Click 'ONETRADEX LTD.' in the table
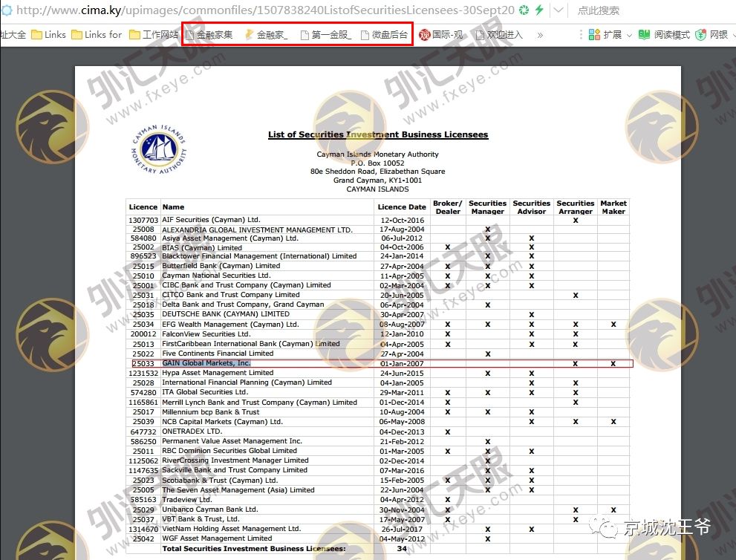Screen dimensions: 736x560 pos(192,431)
